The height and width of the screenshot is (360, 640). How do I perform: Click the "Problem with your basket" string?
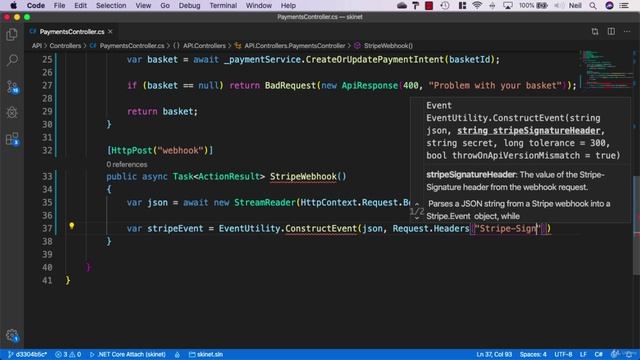[495, 86]
